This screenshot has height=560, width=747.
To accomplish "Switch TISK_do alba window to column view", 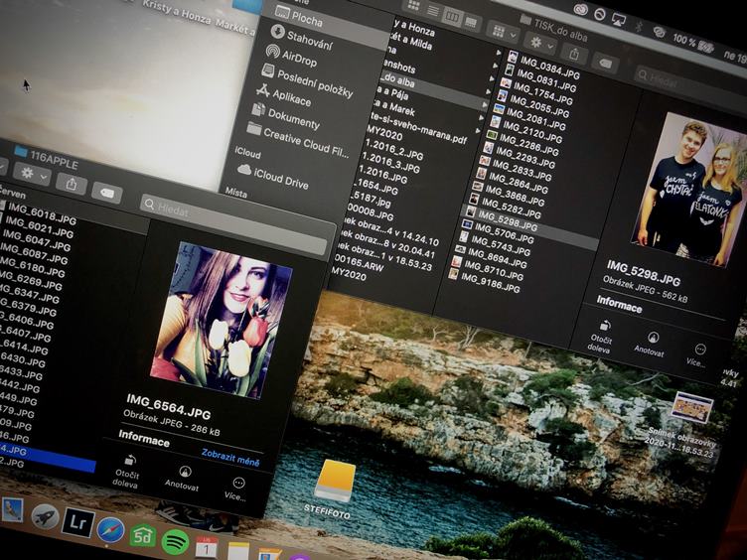I will [452, 17].
